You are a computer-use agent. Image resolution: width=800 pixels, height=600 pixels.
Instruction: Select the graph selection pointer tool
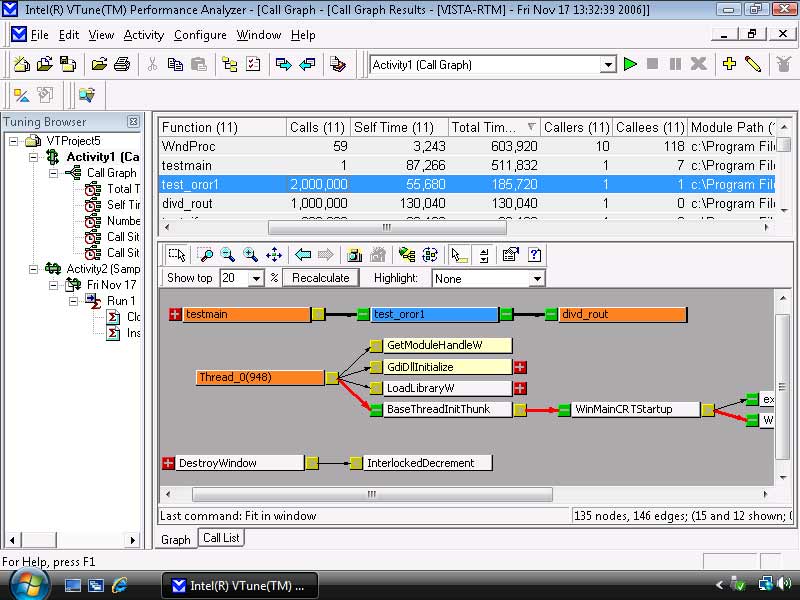point(177,254)
